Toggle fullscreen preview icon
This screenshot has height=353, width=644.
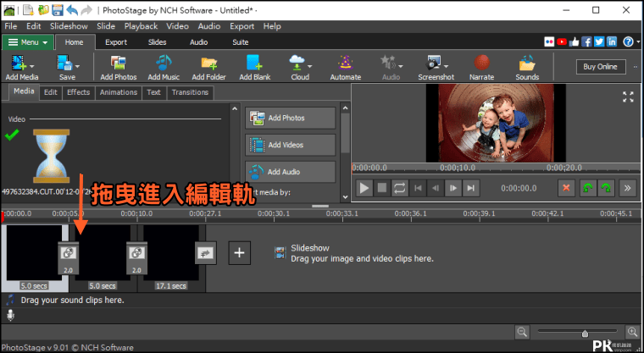point(628,97)
